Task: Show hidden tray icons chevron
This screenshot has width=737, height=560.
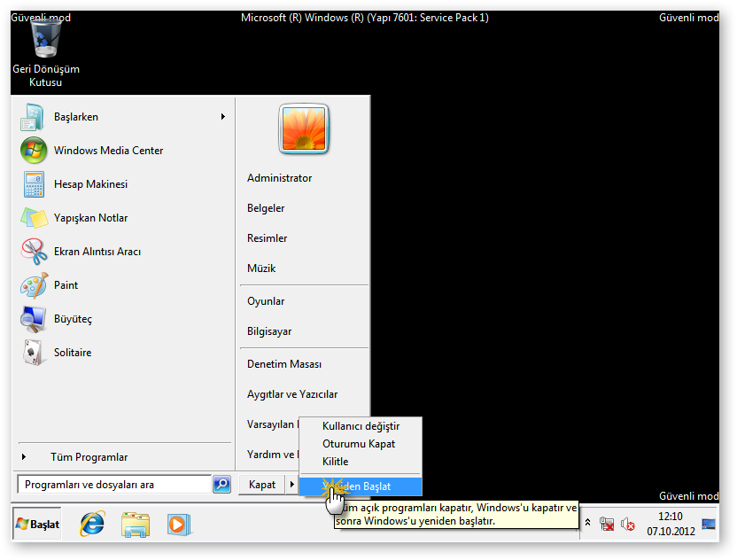Action: pyautogui.click(x=587, y=523)
